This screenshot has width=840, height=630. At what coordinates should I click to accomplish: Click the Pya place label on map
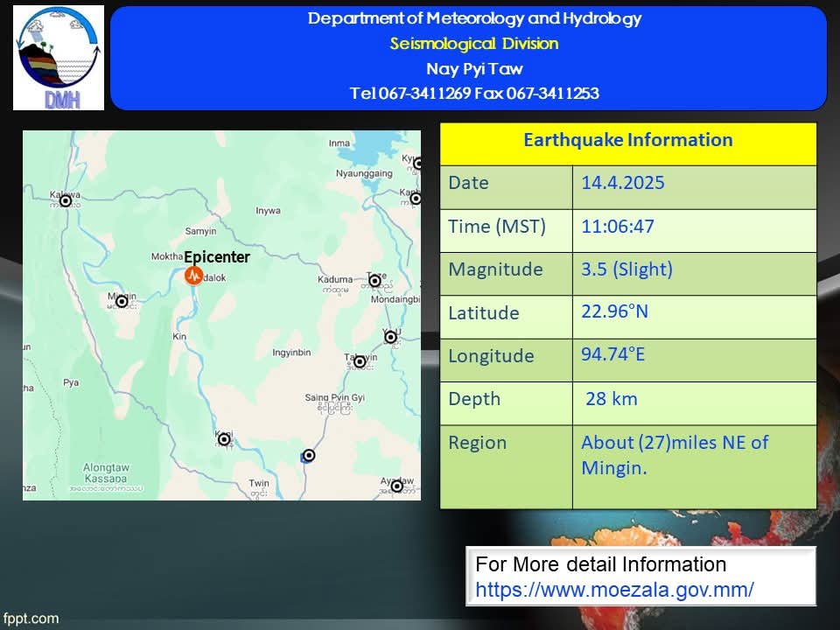(71, 382)
